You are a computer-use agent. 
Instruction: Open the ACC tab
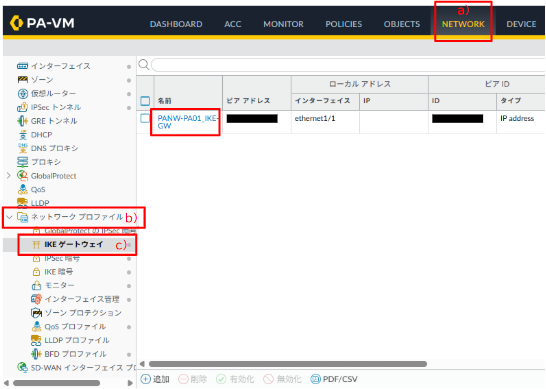233,24
